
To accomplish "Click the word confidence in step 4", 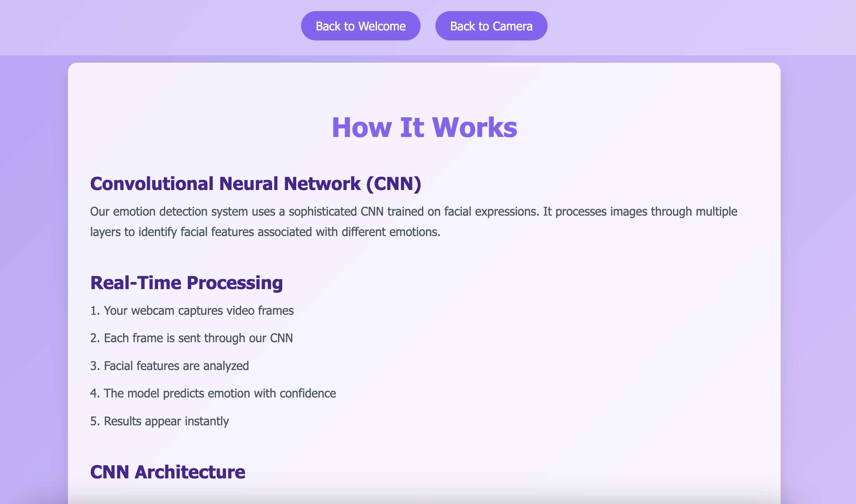I will click(x=308, y=393).
